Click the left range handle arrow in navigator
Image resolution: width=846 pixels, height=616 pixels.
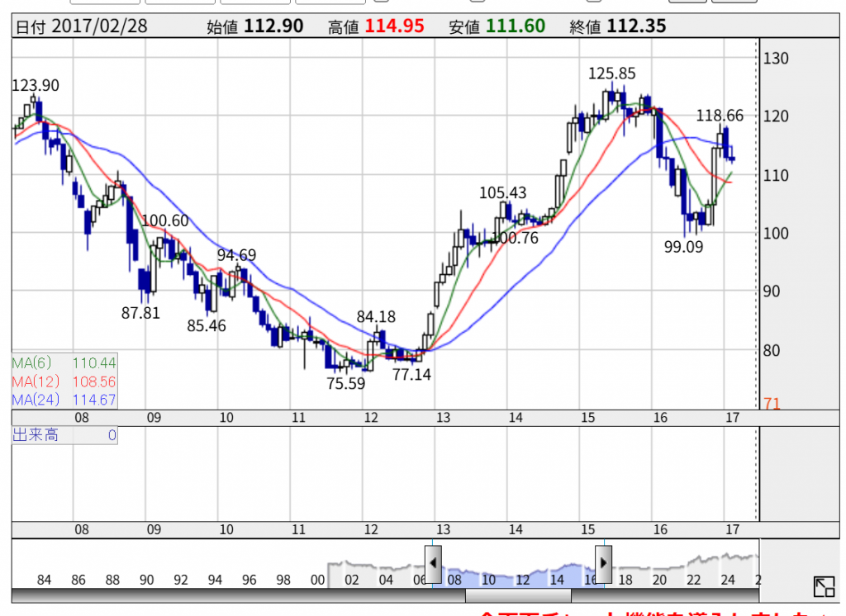433,564
